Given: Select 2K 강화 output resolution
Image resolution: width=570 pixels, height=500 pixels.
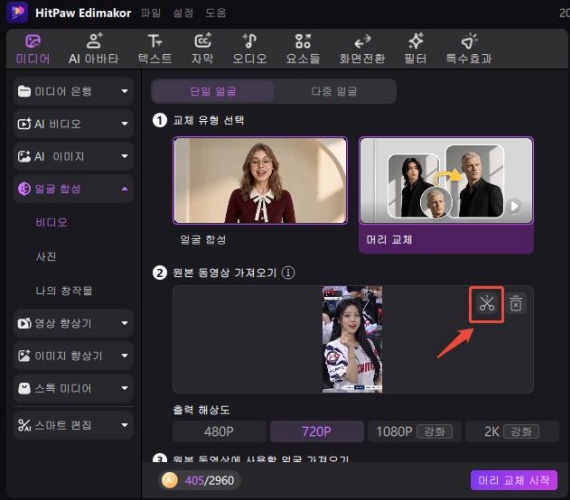Looking at the screenshot, I should tap(512, 432).
